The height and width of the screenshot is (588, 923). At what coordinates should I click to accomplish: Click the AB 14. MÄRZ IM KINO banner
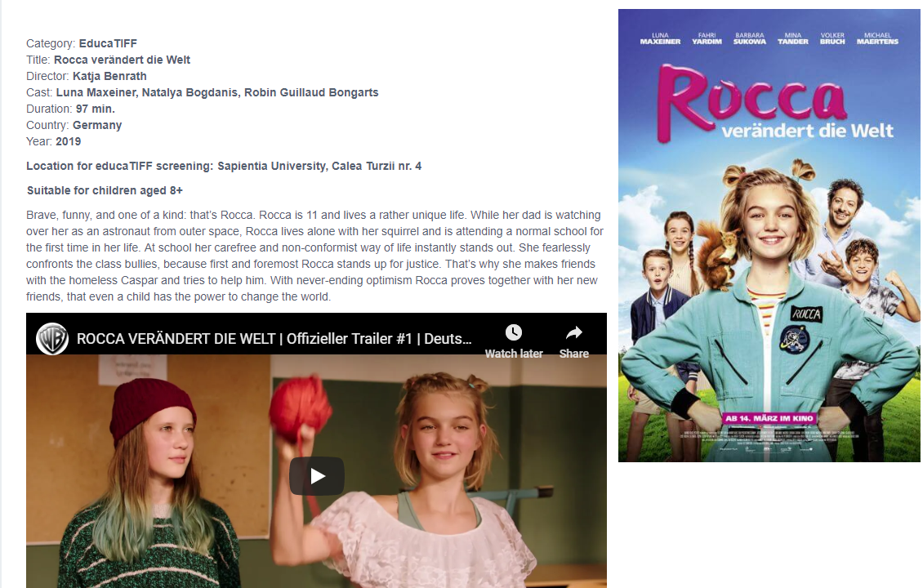click(x=769, y=418)
